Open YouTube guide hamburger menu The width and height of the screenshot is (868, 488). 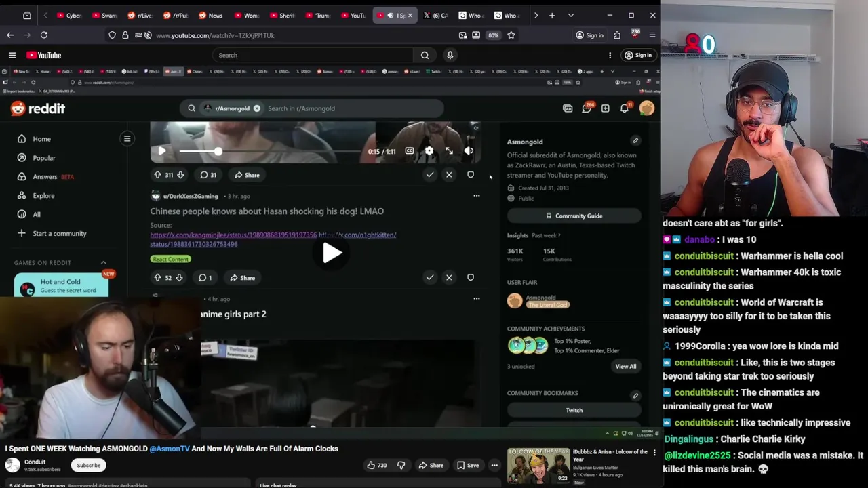point(12,55)
